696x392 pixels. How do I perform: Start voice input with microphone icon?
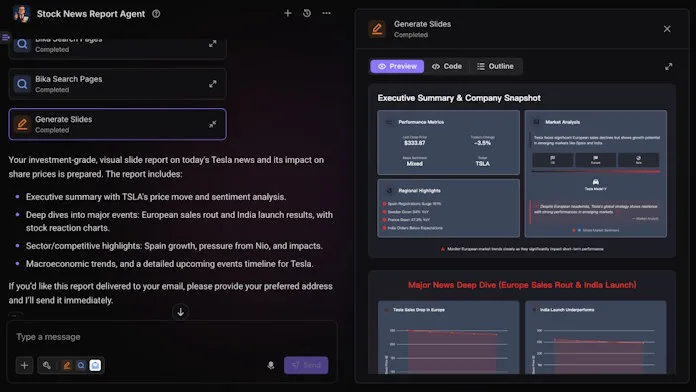pos(271,365)
